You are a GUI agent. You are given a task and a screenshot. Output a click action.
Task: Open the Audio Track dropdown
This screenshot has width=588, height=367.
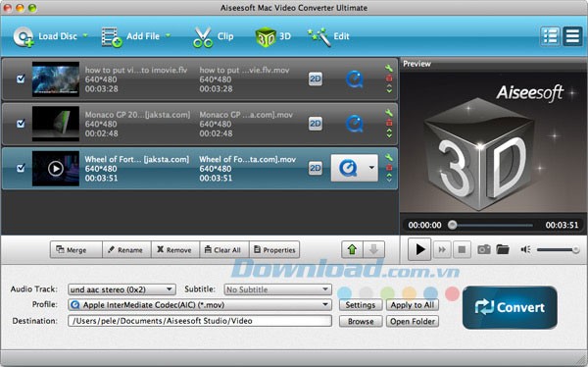pyautogui.click(x=122, y=289)
